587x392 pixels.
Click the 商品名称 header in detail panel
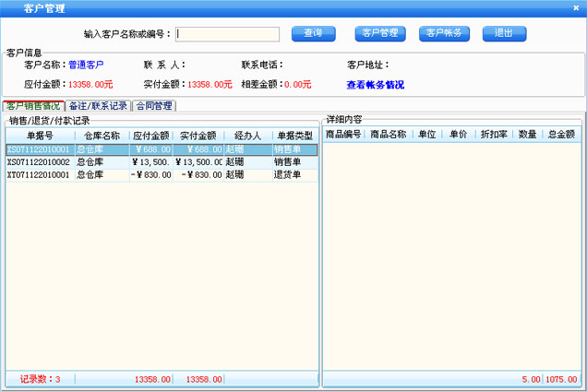point(389,134)
